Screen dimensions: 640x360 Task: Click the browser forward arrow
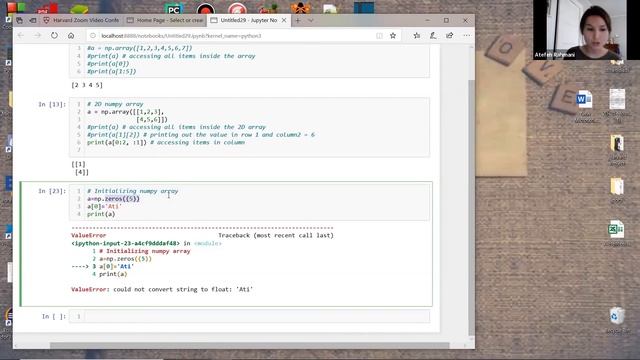[x=38, y=36]
